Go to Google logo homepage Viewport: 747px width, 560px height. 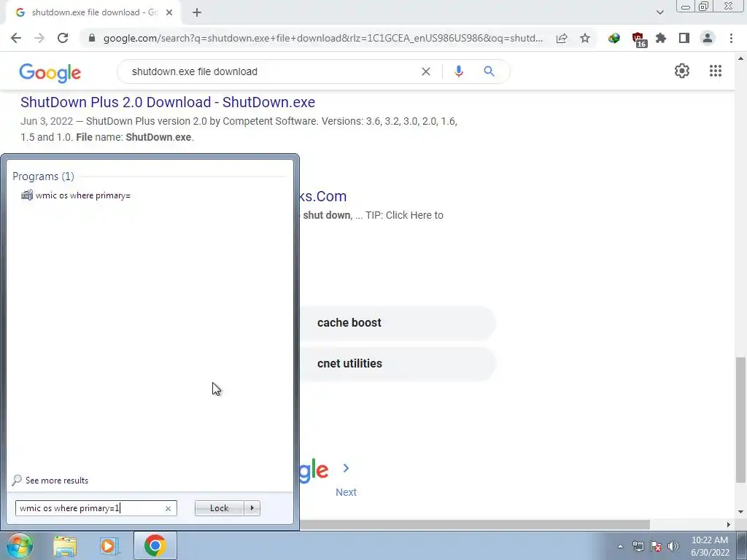pos(50,72)
